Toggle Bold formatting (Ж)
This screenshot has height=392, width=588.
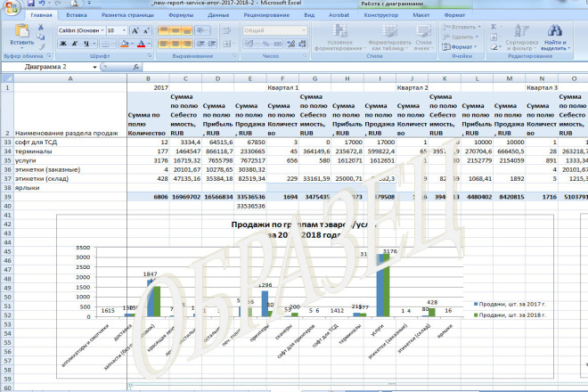(63, 44)
